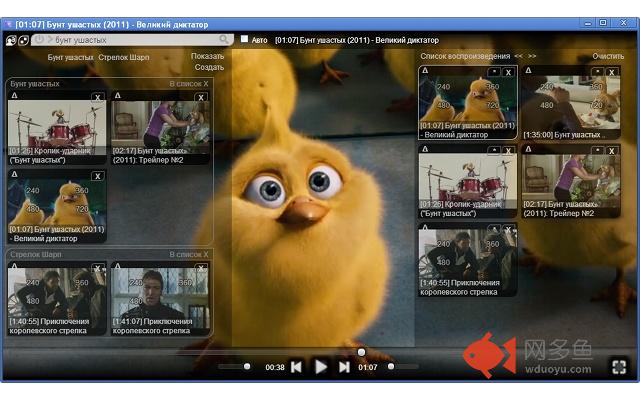Click star button on playlist Великий диктатор
Image resolution: width=640 pixels, height=400 pixels.
[x=494, y=72]
